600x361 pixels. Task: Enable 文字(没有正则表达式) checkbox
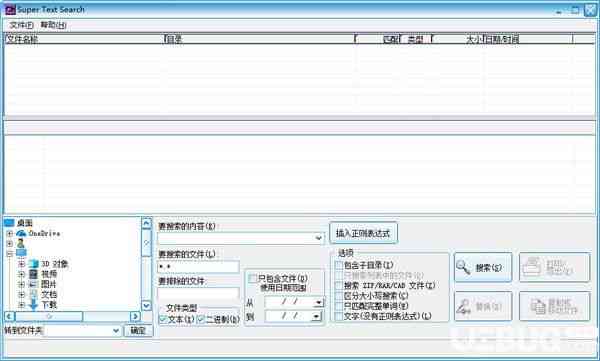pyautogui.click(x=339, y=316)
